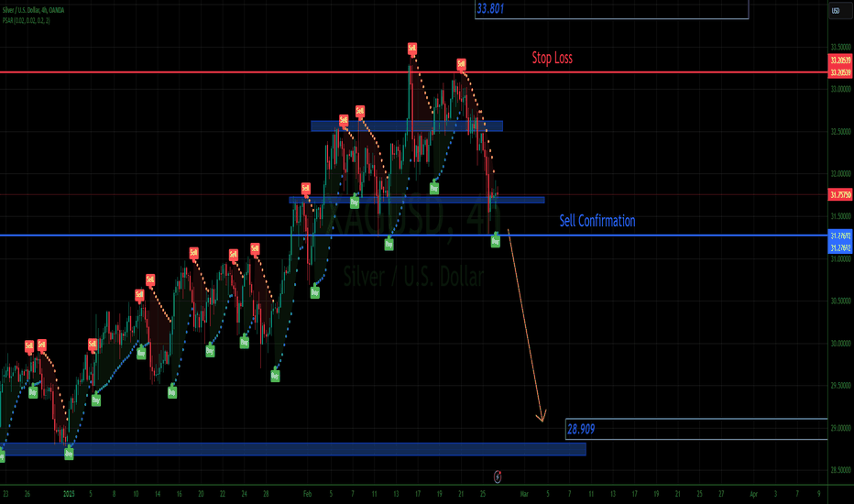
Task: Click the red 31.75750 current price tag
Action: [840, 194]
